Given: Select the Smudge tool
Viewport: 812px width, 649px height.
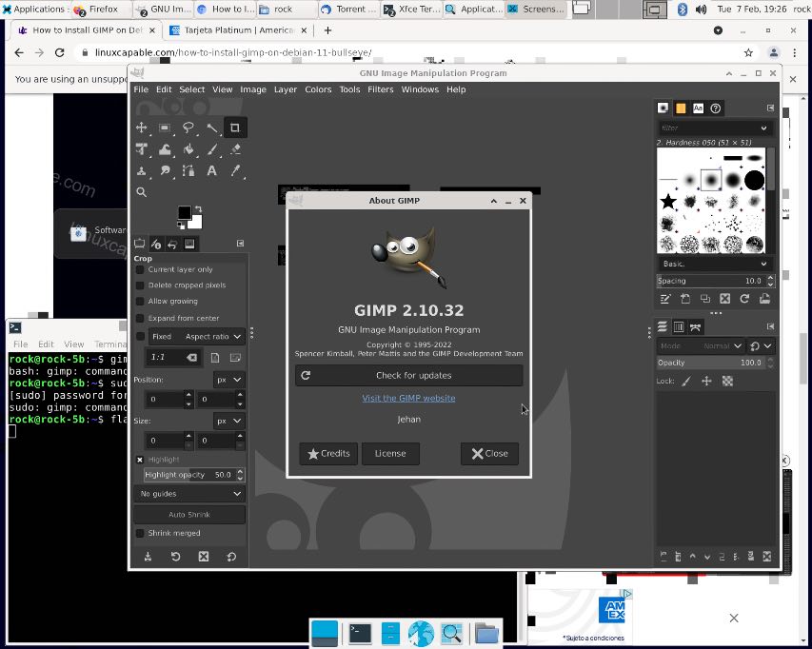Looking at the screenshot, I should tap(165, 170).
